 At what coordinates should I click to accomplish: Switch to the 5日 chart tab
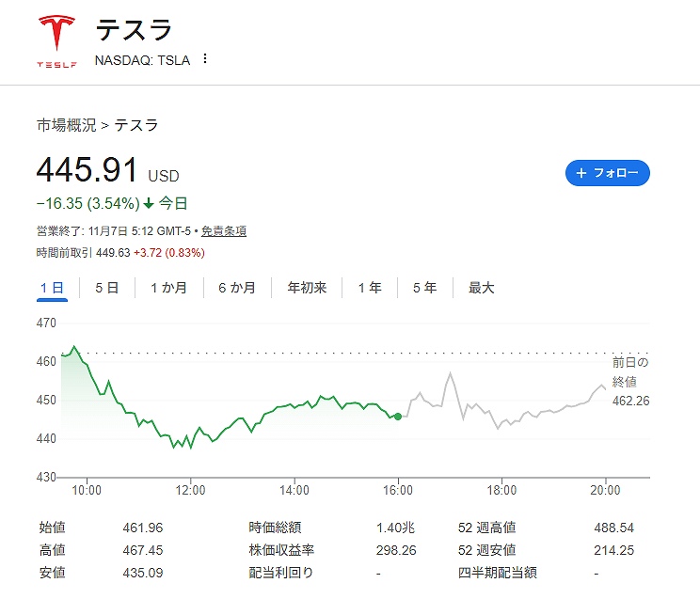tap(106, 288)
